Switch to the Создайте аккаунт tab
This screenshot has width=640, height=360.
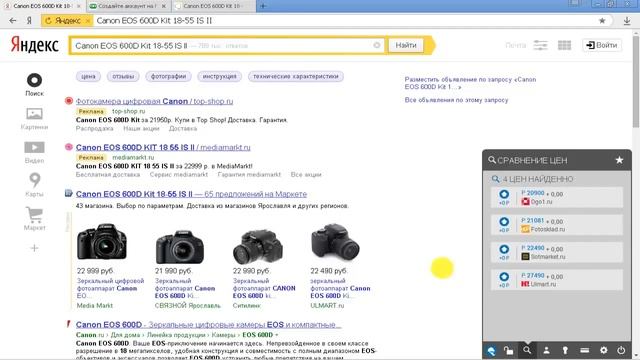click(128, 6)
